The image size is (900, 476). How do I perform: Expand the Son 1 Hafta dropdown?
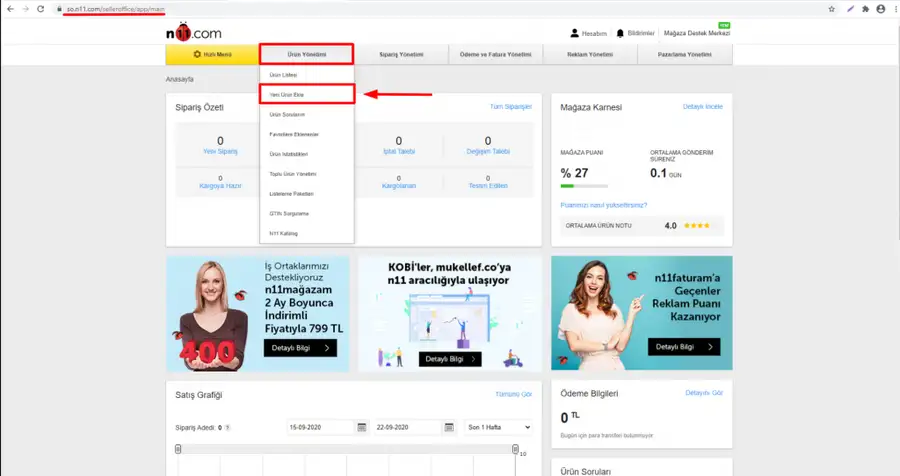pyautogui.click(x=498, y=427)
